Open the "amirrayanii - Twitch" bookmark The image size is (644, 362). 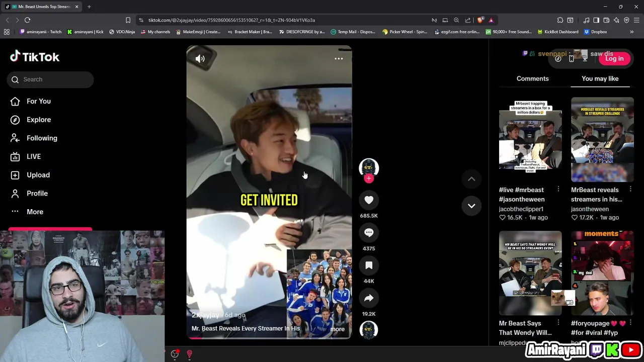(x=40, y=32)
